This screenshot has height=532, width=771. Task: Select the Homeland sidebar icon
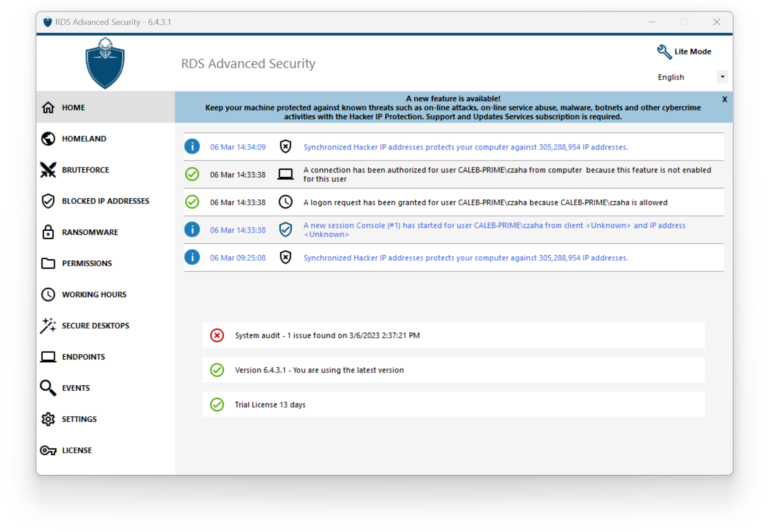pos(48,138)
